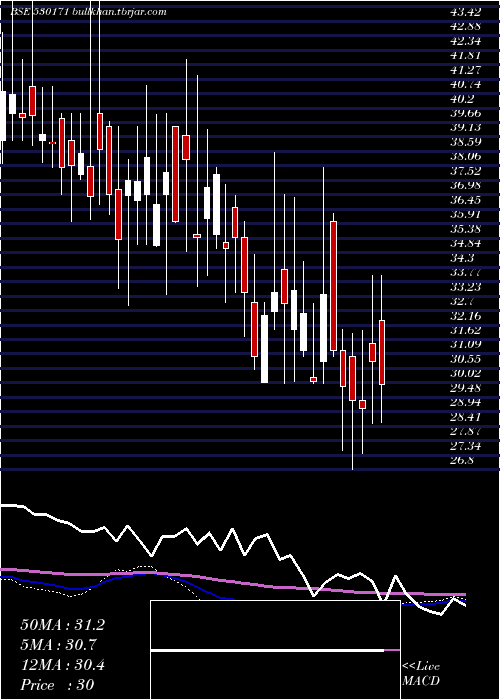500x700 pixels.
Task: Click the 29.48 price axis label
Action: (x=466, y=388)
